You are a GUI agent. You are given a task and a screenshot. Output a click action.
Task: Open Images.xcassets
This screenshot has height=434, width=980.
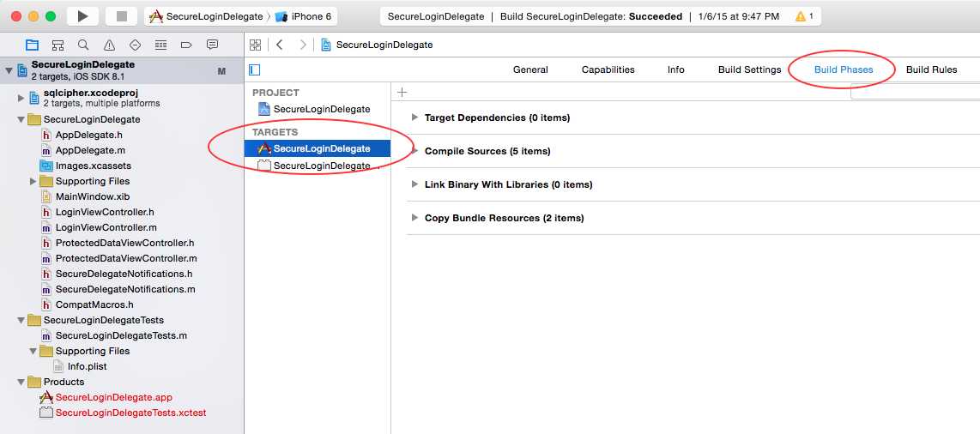point(94,166)
